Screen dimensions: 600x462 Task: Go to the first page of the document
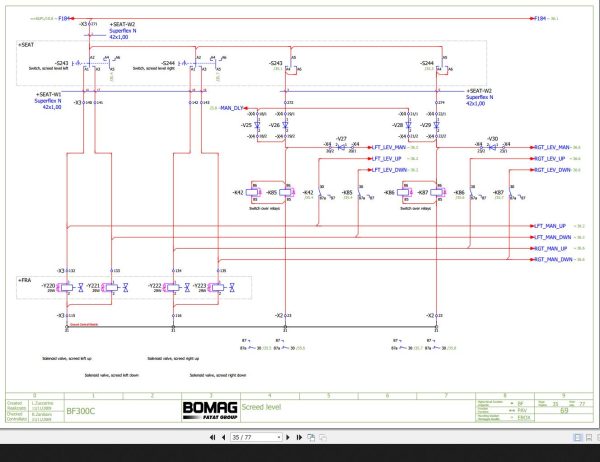click(212, 437)
